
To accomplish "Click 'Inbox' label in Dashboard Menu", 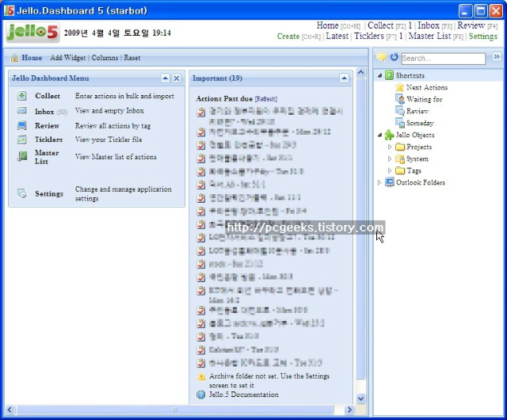I will (44, 112).
